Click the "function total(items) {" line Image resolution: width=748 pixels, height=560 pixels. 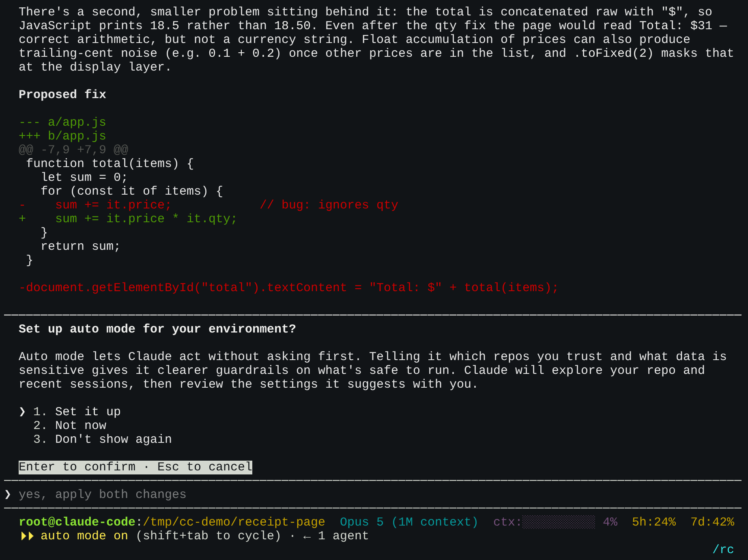(x=110, y=163)
